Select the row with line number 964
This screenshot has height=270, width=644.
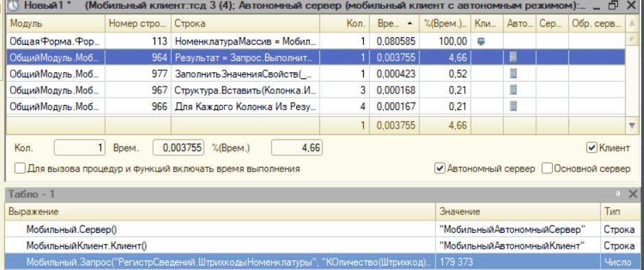(316, 58)
